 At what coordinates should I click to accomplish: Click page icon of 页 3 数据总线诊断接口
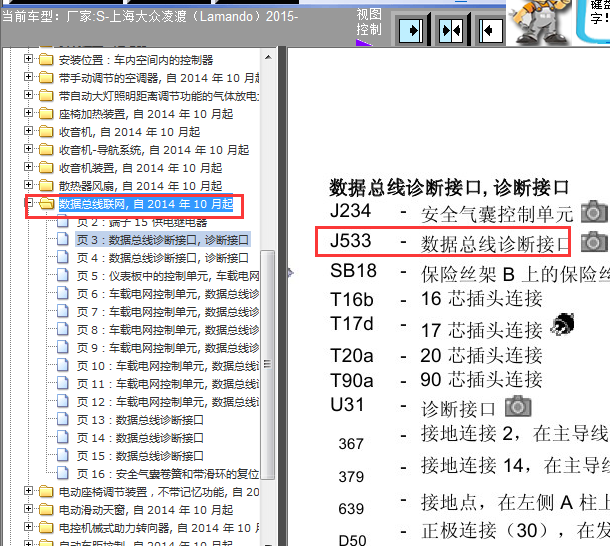point(63,239)
